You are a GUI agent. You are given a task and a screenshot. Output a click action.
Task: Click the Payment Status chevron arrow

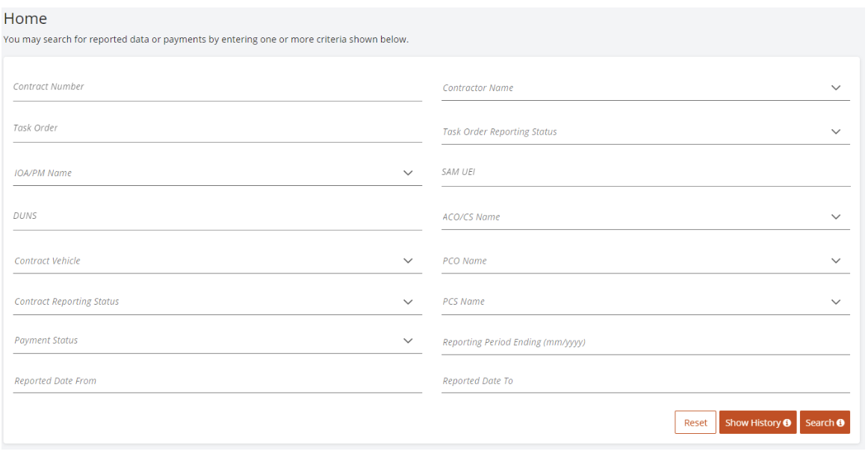408,341
